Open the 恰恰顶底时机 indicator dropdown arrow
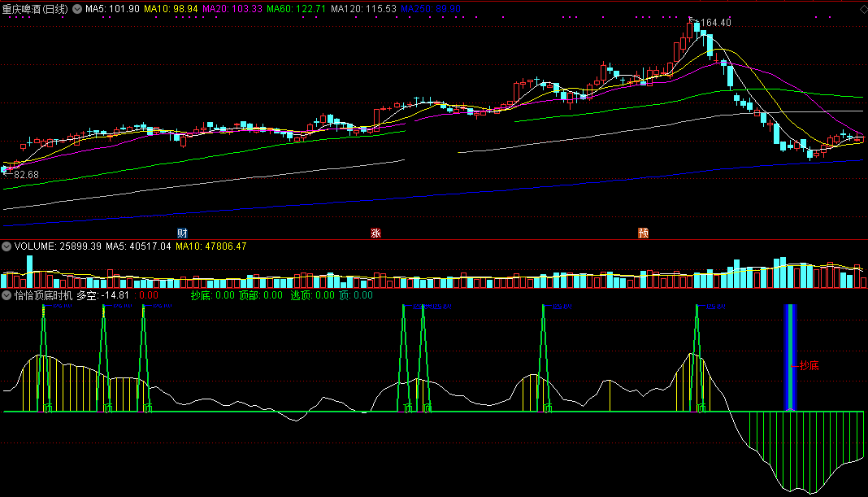The image size is (868, 497). pyautogui.click(x=7, y=295)
